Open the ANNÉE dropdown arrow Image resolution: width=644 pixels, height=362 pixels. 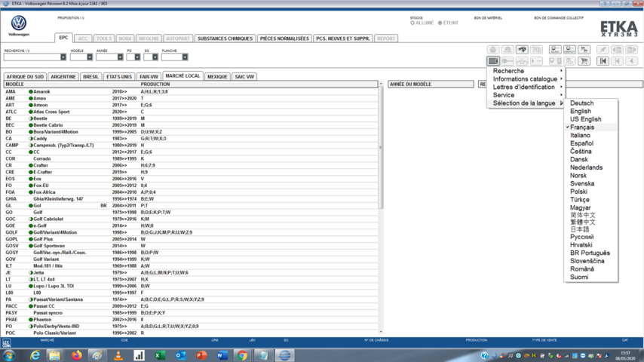[x=120, y=57]
